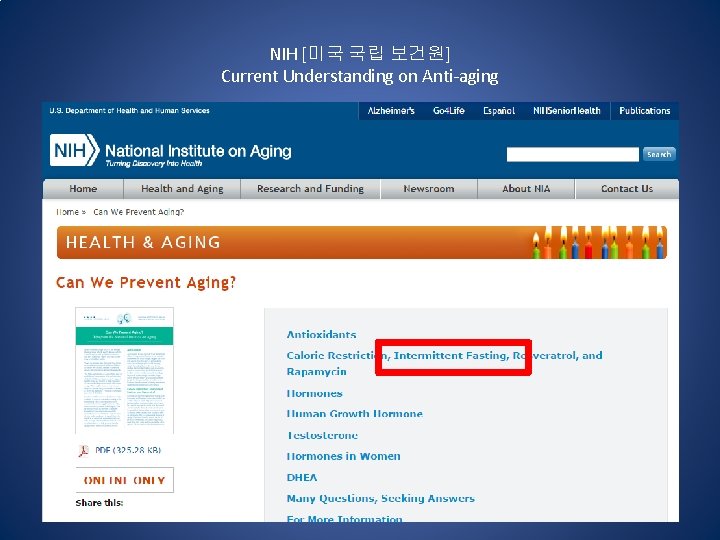Open the For More Information link
Image resolution: width=720 pixels, height=540 pixels.
pyautogui.click(x=344, y=519)
